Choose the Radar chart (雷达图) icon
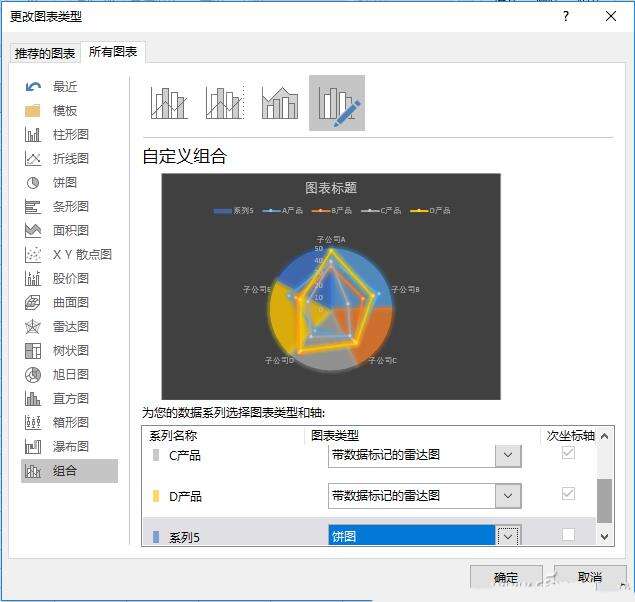This screenshot has width=635, height=602. 33,326
